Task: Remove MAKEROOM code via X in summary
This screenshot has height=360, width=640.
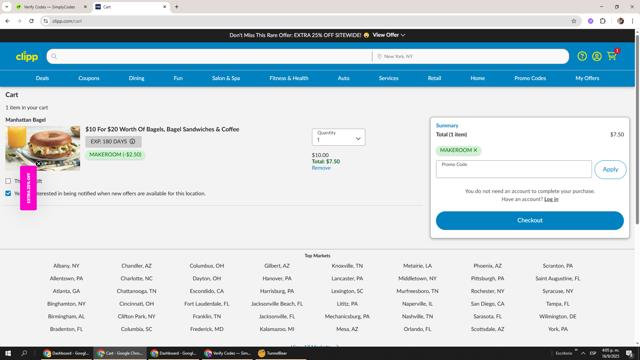Action: point(475,150)
